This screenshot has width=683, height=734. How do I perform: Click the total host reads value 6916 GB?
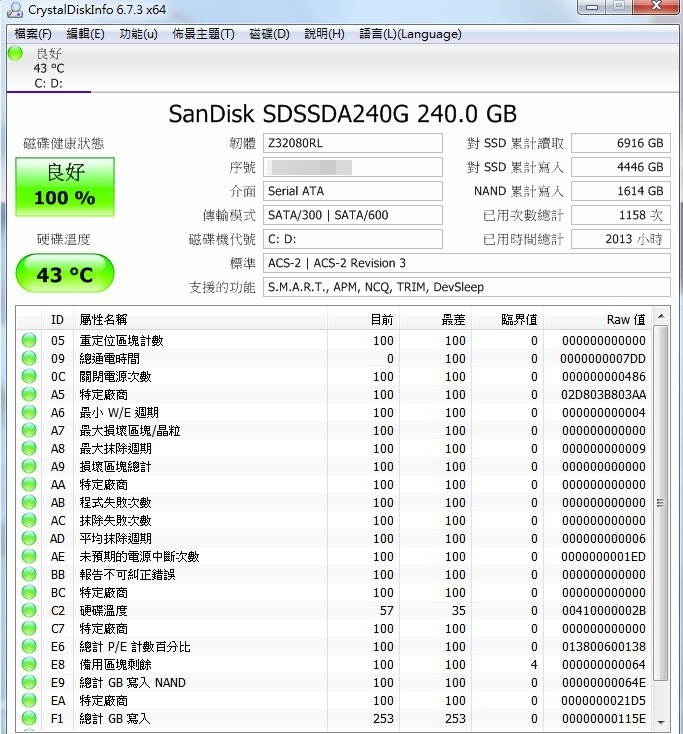click(621, 143)
